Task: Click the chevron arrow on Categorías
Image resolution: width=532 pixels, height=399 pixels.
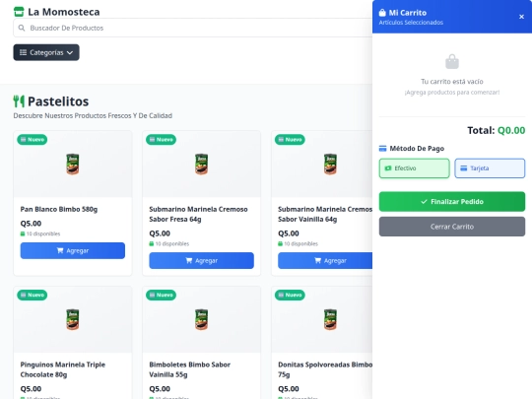Action: click(70, 52)
